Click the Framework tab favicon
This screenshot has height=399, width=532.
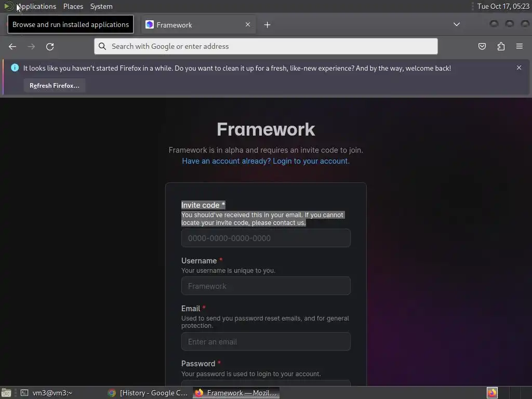point(149,25)
